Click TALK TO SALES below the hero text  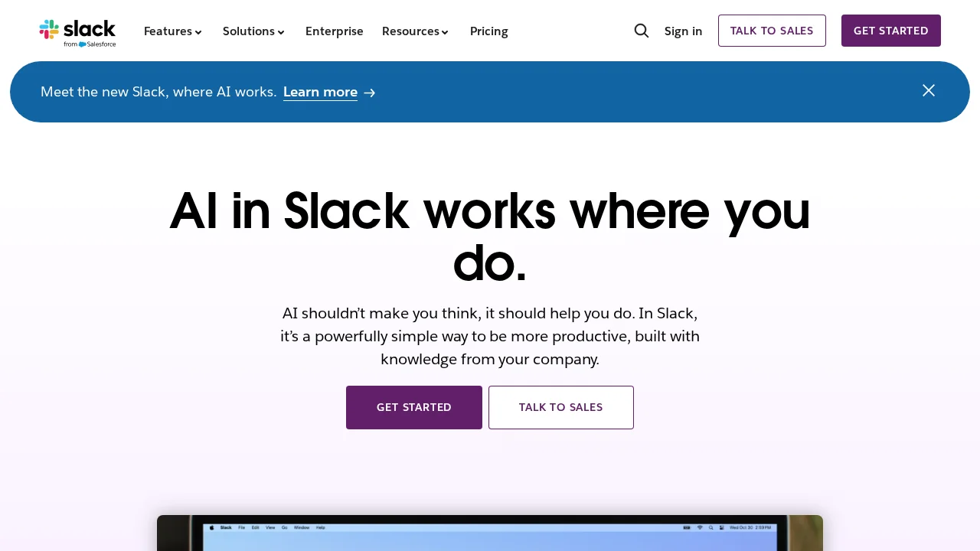click(x=560, y=407)
